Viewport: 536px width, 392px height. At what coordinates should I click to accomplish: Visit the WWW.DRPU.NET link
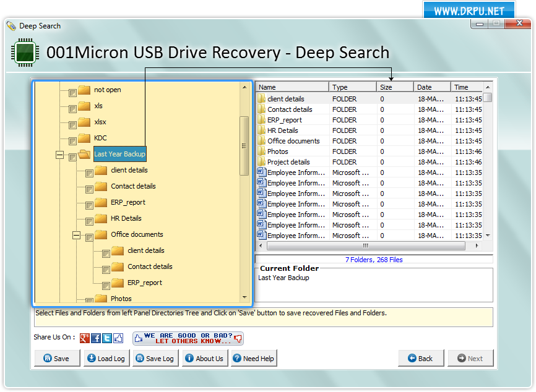[469, 10]
